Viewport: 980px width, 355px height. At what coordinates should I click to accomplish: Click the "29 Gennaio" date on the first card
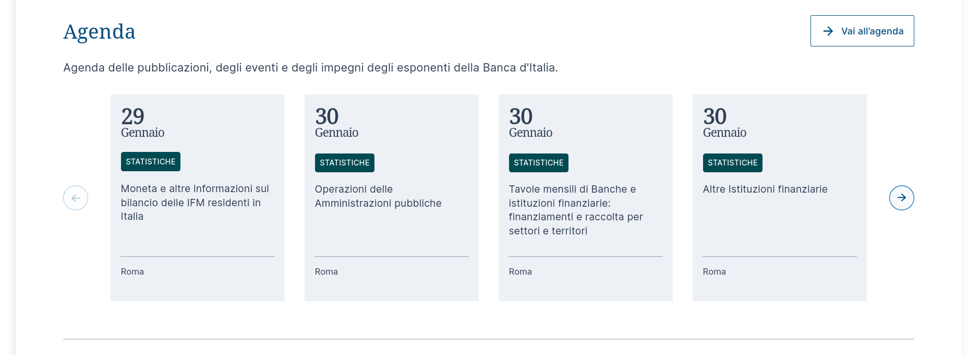[142, 123]
